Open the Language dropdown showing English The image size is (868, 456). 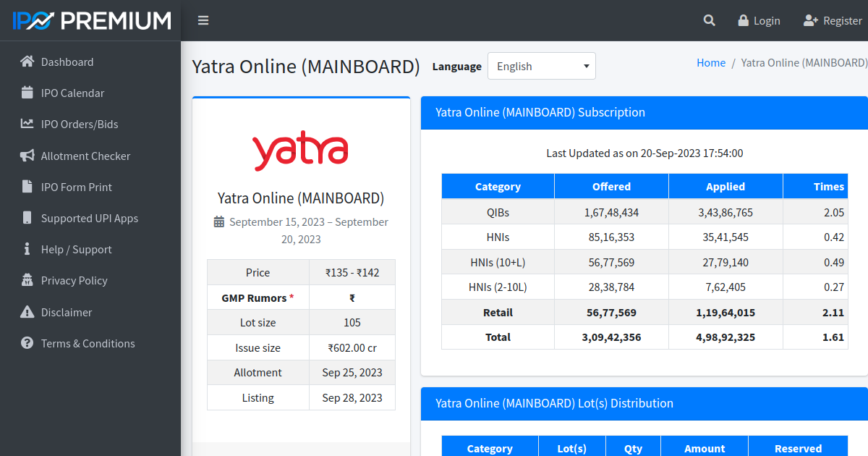tap(541, 66)
